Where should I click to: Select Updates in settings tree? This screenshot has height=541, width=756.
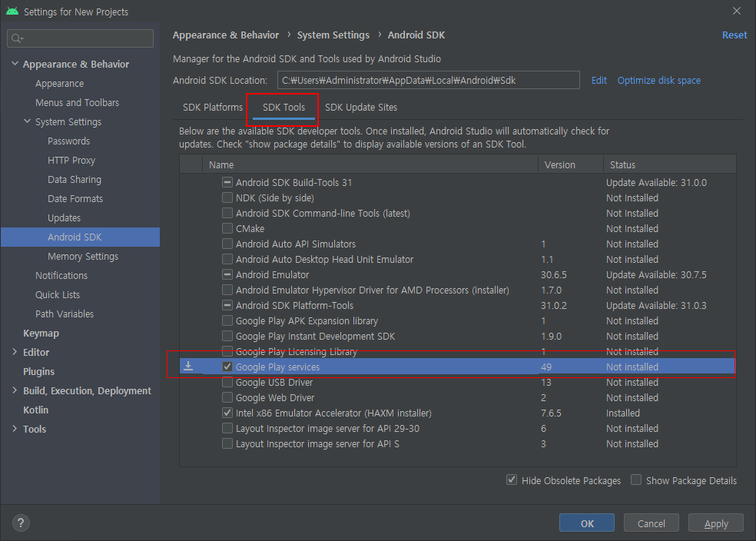(64, 218)
